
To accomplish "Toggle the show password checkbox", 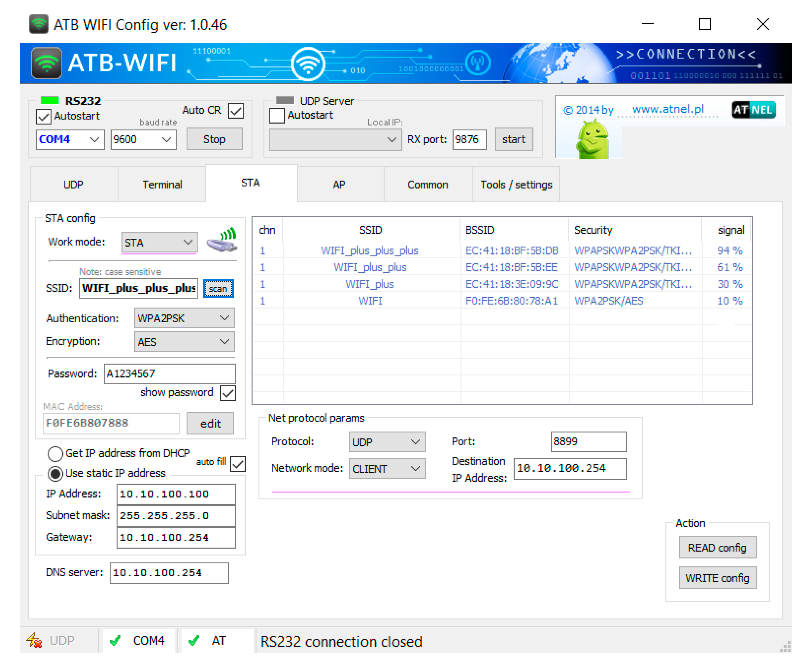I will click(x=228, y=393).
